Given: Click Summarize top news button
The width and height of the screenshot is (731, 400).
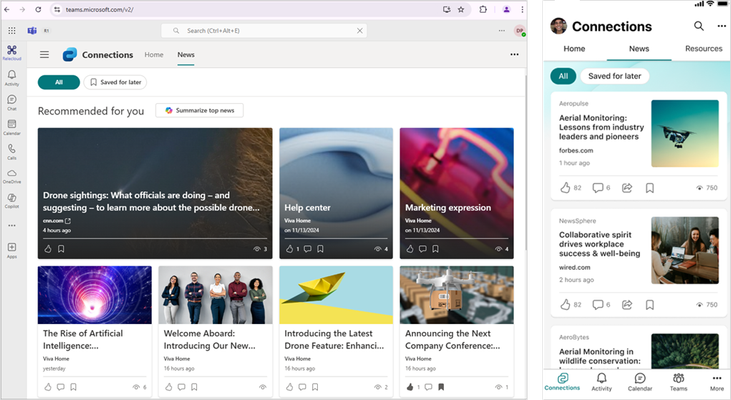Looking at the screenshot, I should 200,110.
